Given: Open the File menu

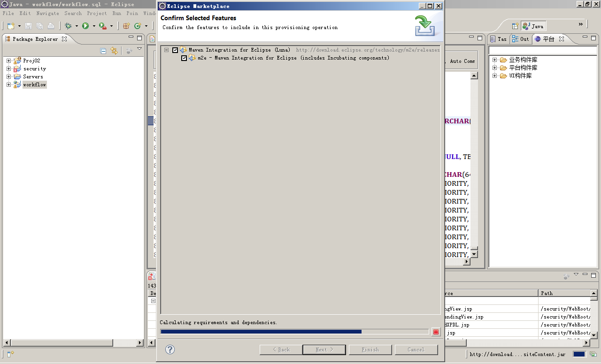Looking at the screenshot, I should point(8,14).
